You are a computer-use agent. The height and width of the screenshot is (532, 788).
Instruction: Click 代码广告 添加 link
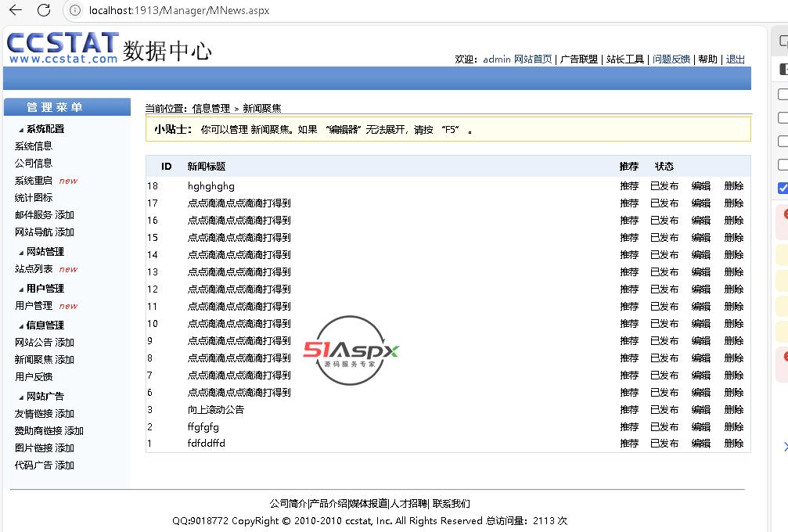point(45,465)
